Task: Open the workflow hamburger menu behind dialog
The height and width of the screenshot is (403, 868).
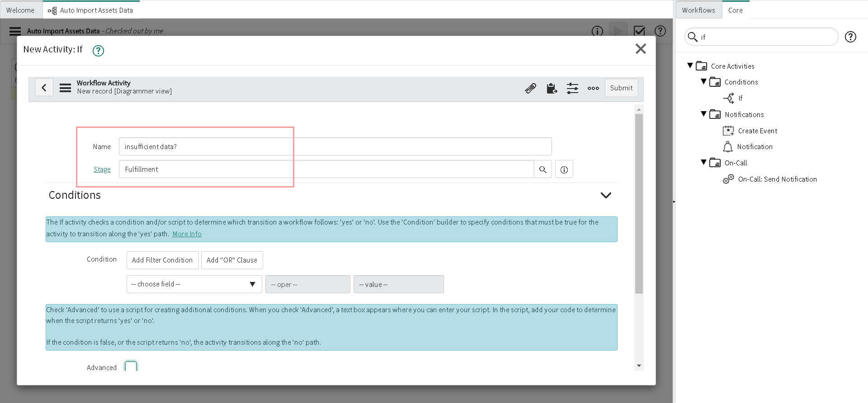Action: (x=15, y=31)
